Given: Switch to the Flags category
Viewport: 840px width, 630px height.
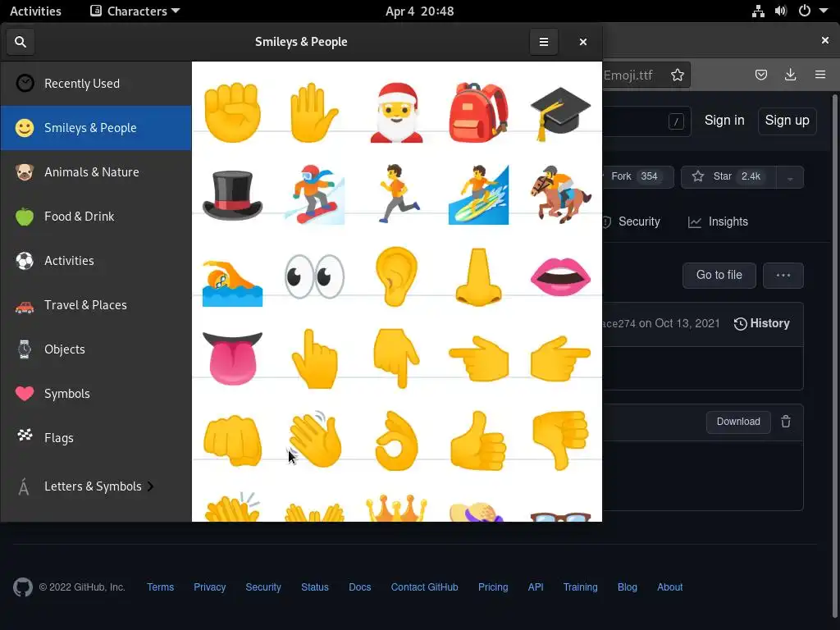Looking at the screenshot, I should [96, 438].
